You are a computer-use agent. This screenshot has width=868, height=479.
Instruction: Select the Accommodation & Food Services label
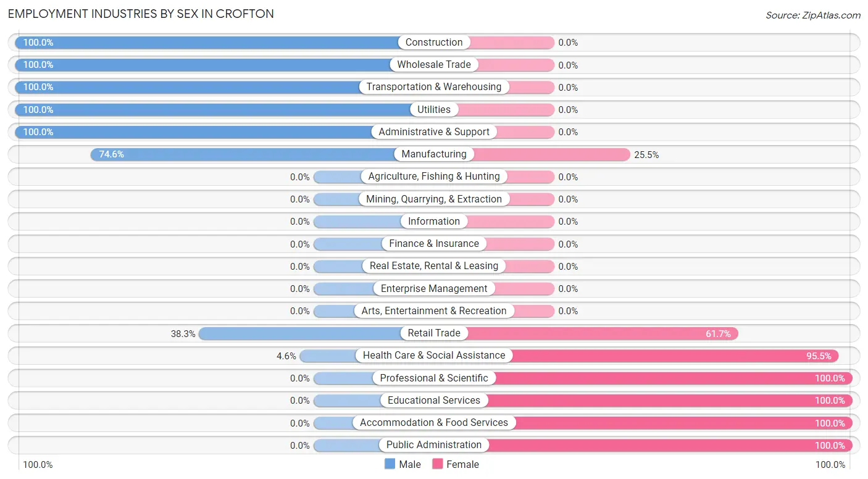pos(434,423)
